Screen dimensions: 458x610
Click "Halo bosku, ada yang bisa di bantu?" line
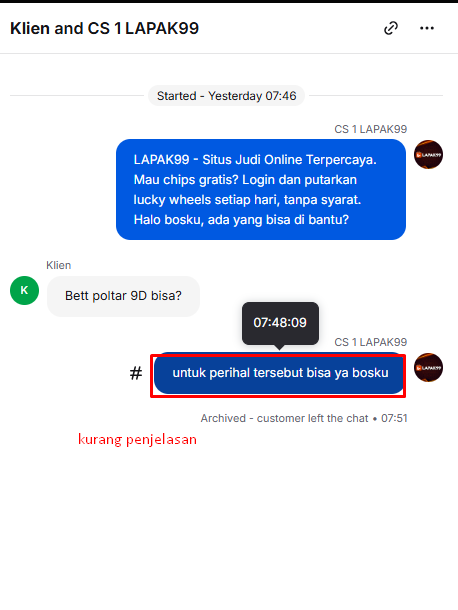pos(241,220)
